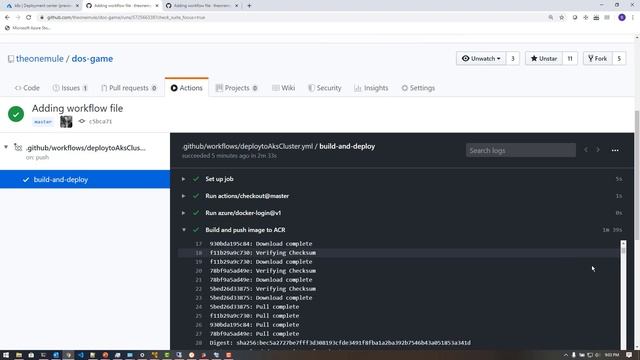
Task: Click the forks count 5
Action: 619,58
